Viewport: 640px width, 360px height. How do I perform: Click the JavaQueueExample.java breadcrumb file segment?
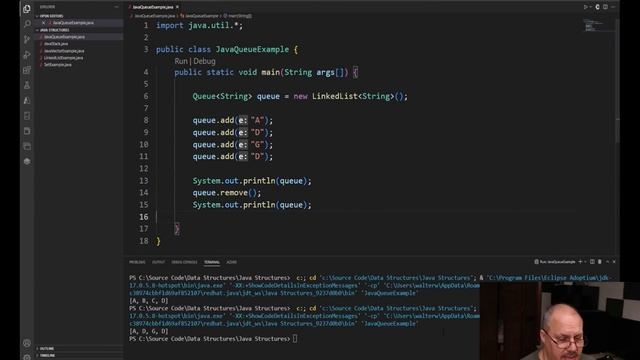pyautogui.click(x=155, y=16)
